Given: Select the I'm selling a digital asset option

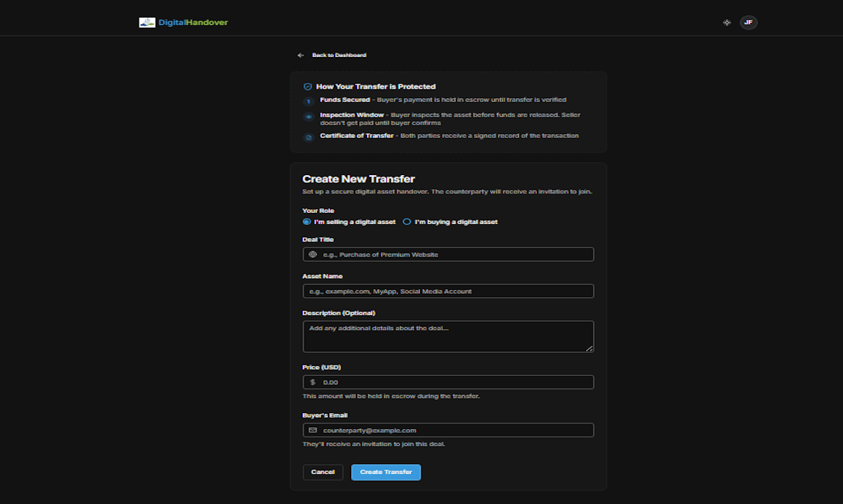Looking at the screenshot, I should coord(307,221).
